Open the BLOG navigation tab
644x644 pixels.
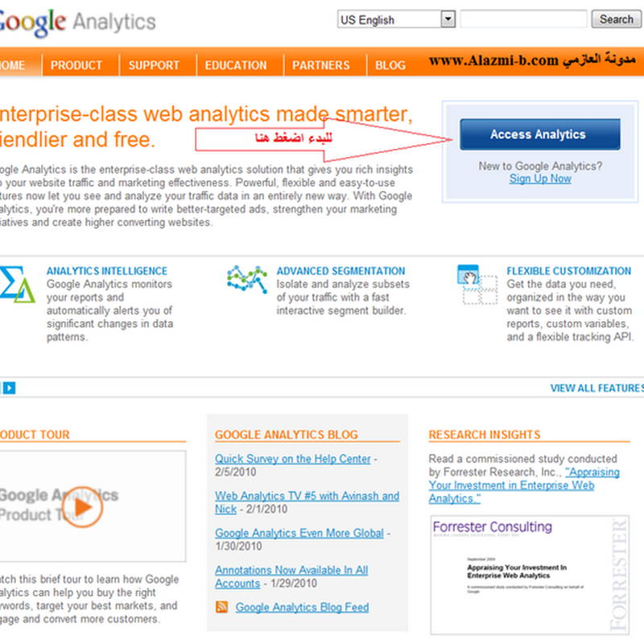click(390, 65)
